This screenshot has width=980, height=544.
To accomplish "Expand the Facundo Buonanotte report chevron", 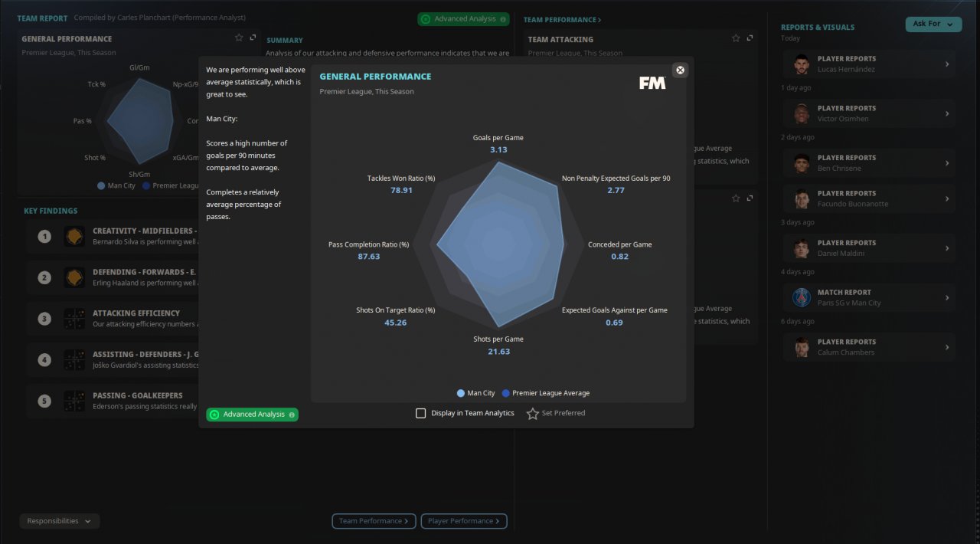I will [947, 198].
